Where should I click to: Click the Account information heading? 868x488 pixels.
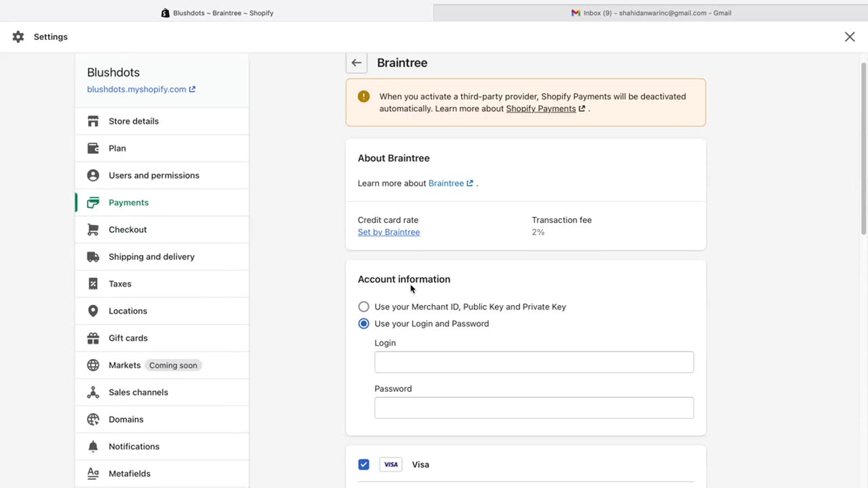pyautogui.click(x=404, y=279)
